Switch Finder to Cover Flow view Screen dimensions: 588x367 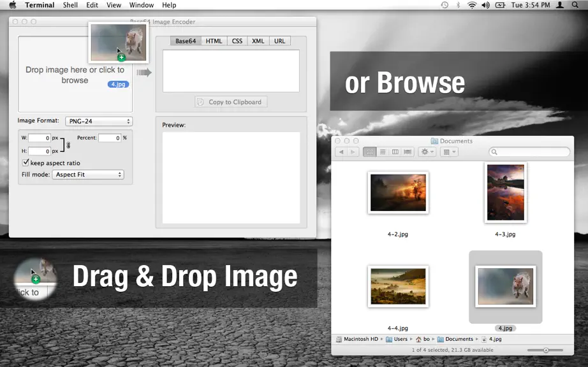408,152
